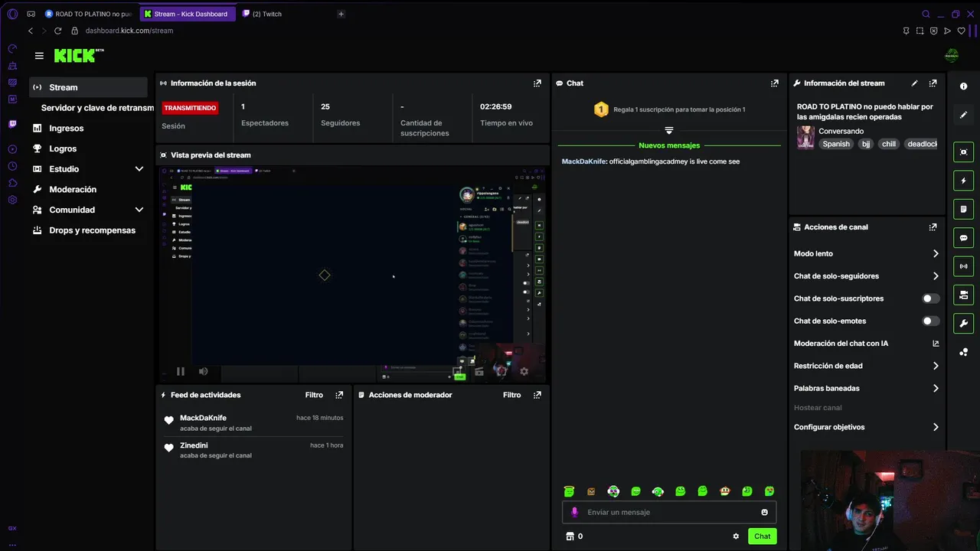Open Servidor y clave de retransmisión

(97, 108)
